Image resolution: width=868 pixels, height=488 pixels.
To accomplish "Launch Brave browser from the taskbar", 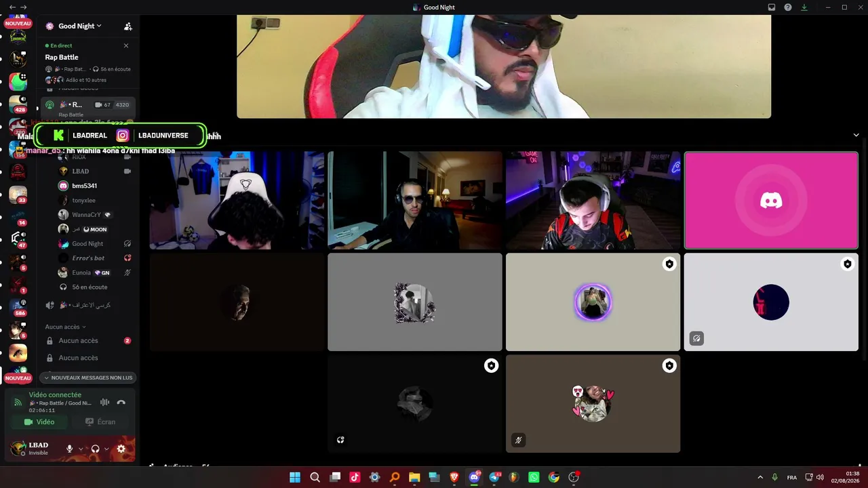I will point(454,477).
